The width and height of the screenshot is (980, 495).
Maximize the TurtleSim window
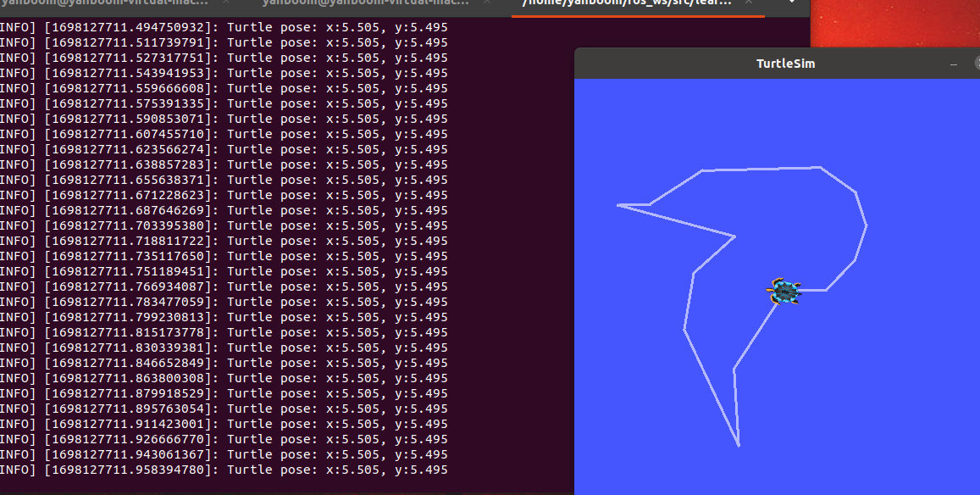tap(976, 64)
